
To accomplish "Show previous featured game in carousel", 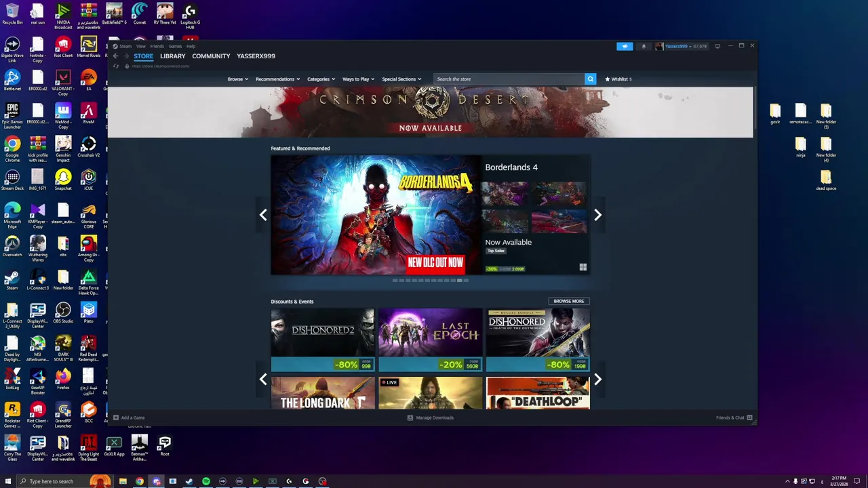I will [x=263, y=215].
